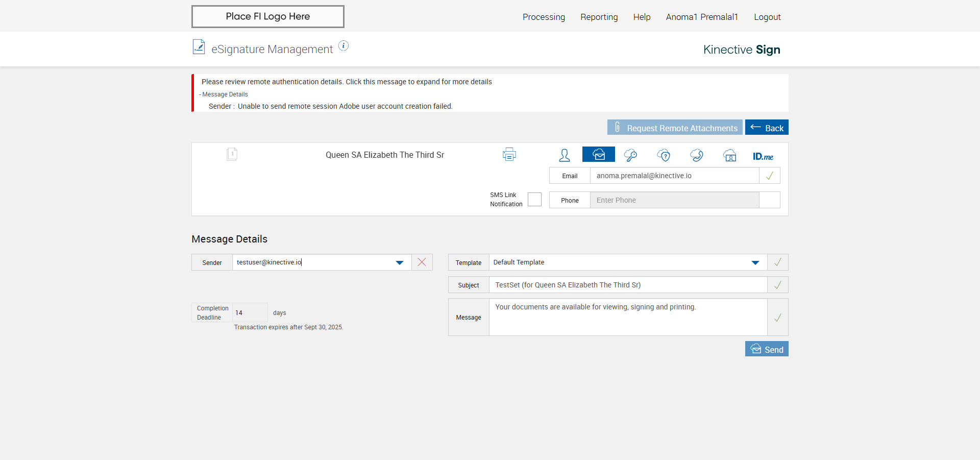Viewport: 980px width, 460px height.
Task: Select the cloud email authentication icon
Action: tap(599, 154)
